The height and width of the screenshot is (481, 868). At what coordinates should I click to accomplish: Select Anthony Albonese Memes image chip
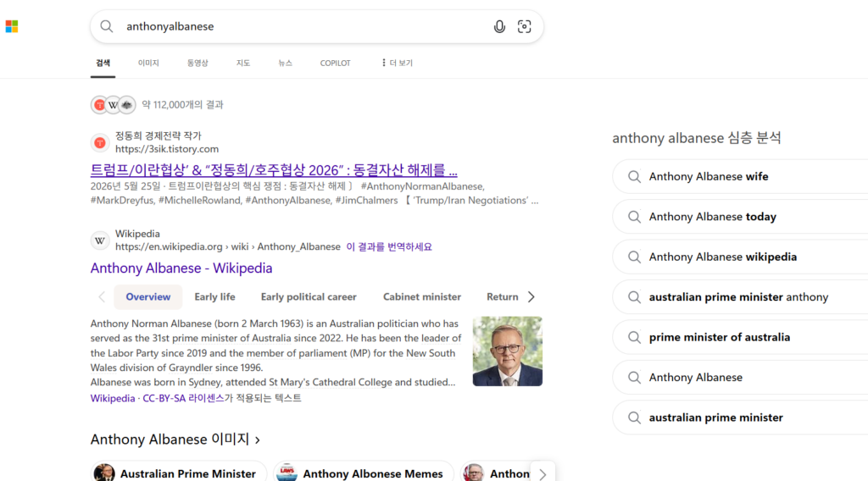[363, 473]
